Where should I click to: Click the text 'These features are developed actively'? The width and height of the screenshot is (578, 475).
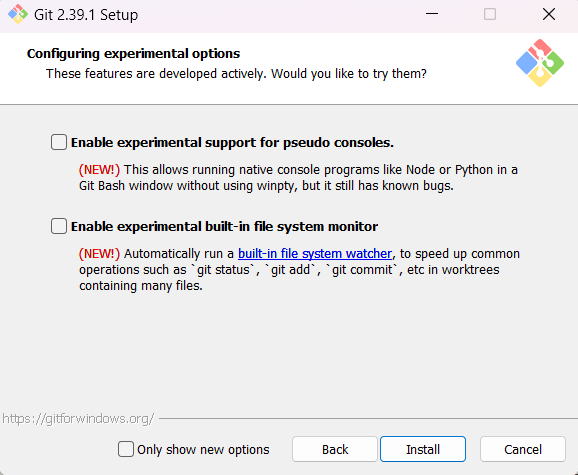tap(156, 74)
